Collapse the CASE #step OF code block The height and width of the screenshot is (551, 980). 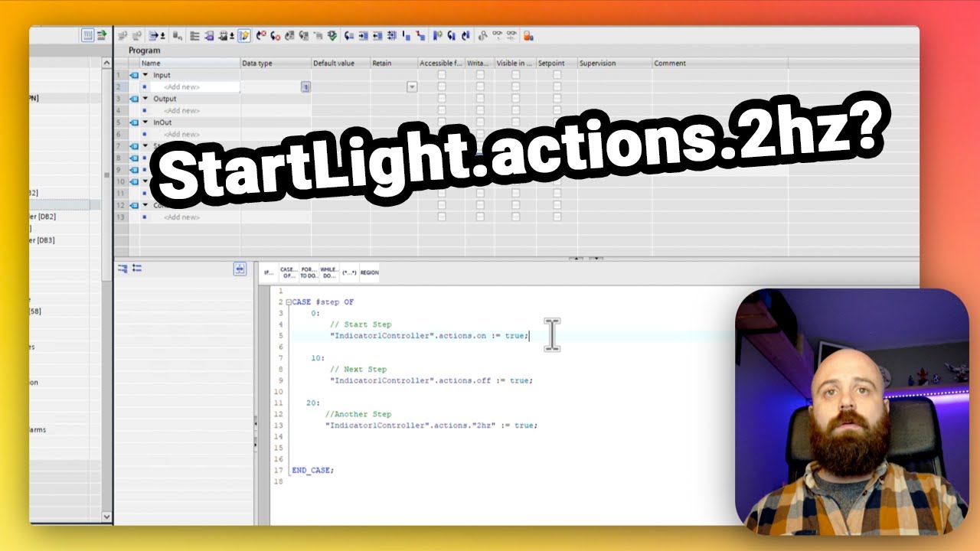[x=289, y=302]
